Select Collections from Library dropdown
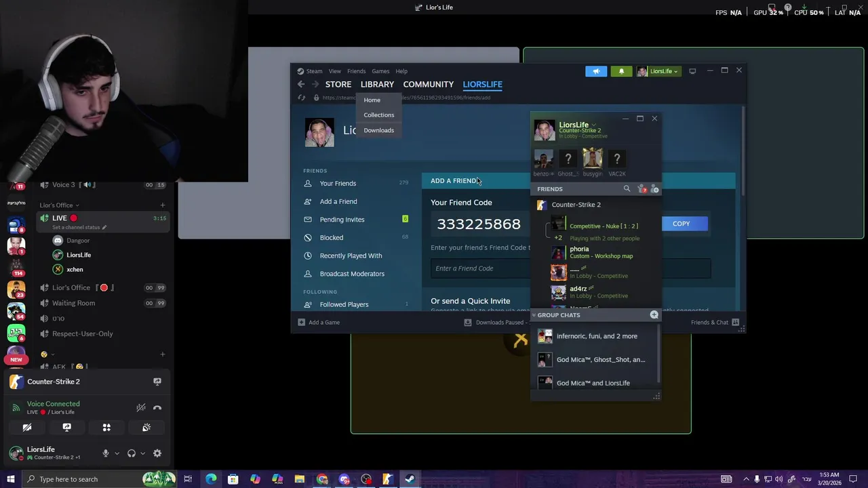 (x=378, y=115)
